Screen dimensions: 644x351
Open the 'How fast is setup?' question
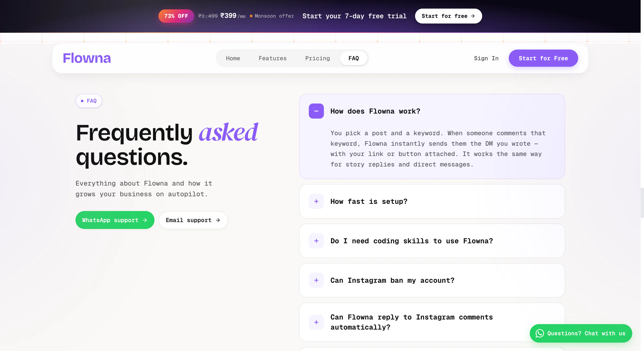click(432, 201)
